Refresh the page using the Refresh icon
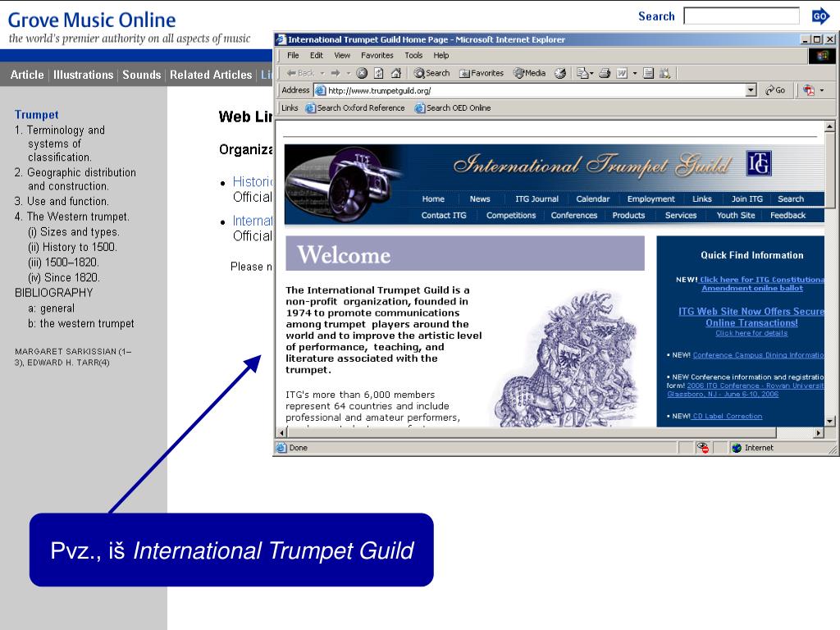 click(379, 73)
